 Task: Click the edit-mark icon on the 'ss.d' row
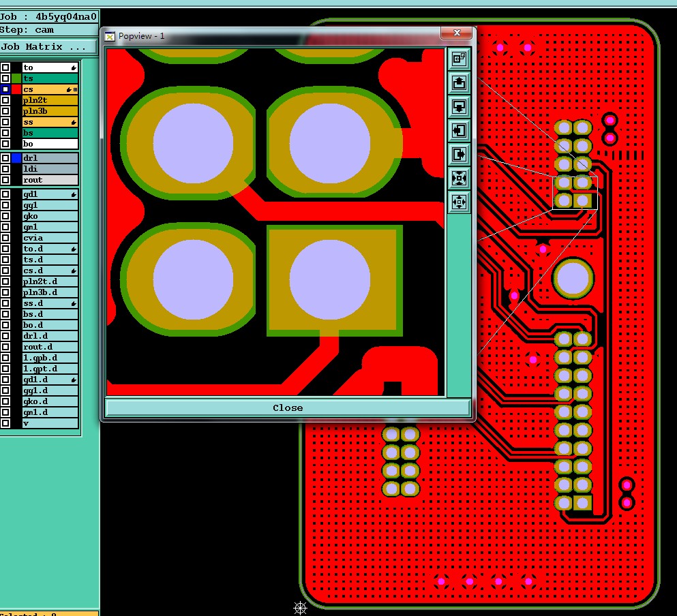74,303
